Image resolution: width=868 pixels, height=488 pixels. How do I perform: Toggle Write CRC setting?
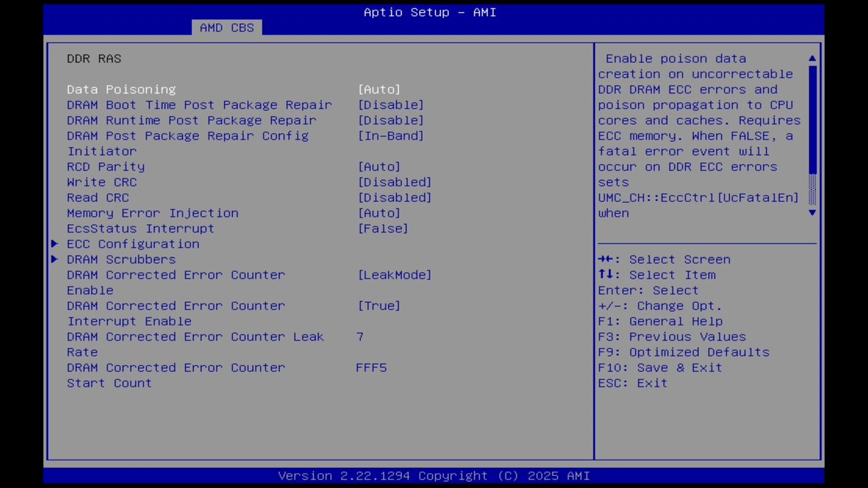click(394, 182)
